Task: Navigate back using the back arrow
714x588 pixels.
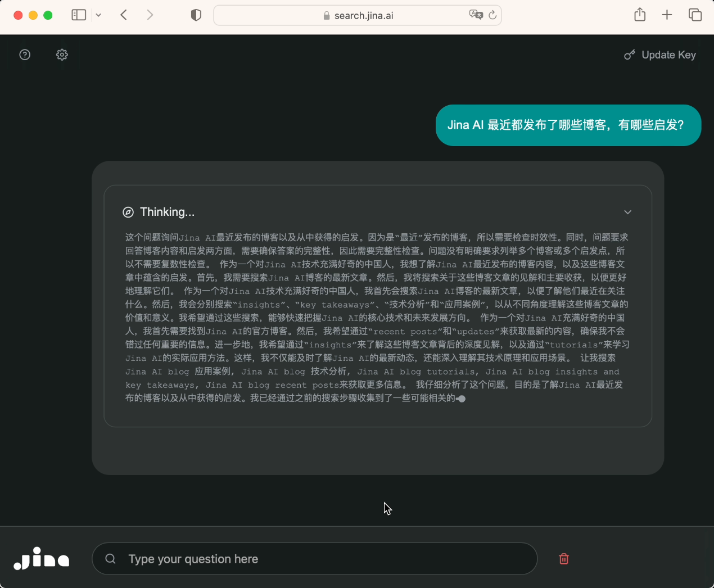Action: (x=124, y=15)
